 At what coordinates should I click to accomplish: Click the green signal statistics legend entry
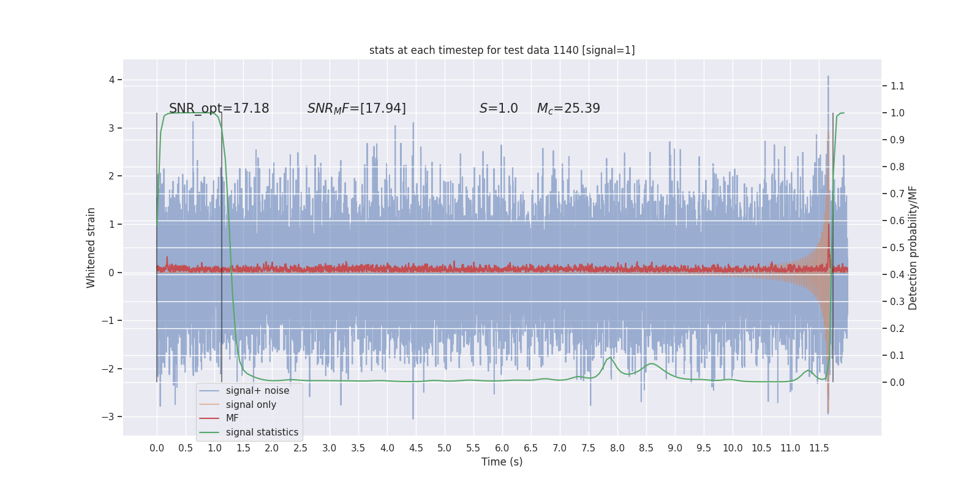(x=249, y=432)
